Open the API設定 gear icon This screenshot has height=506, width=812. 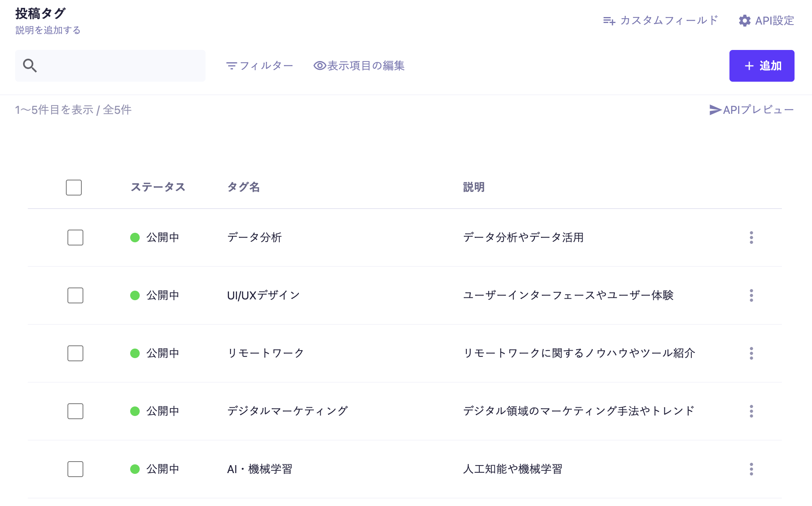point(745,21)
